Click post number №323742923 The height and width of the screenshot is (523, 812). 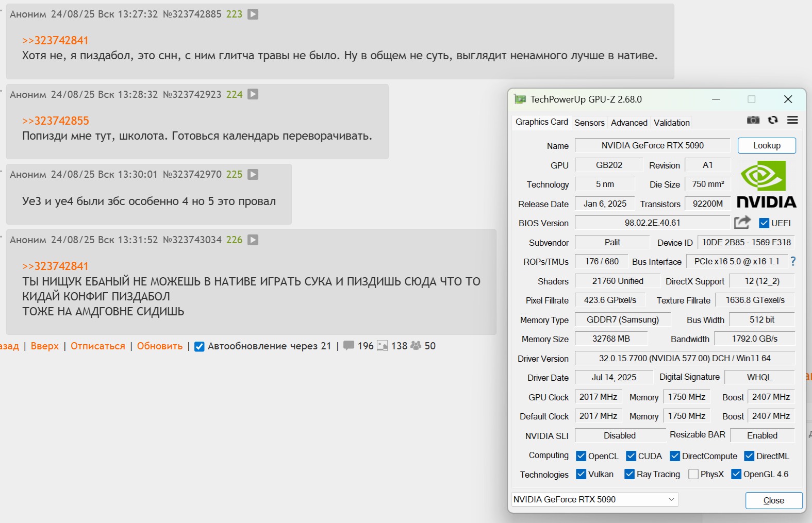click(192, 94)
